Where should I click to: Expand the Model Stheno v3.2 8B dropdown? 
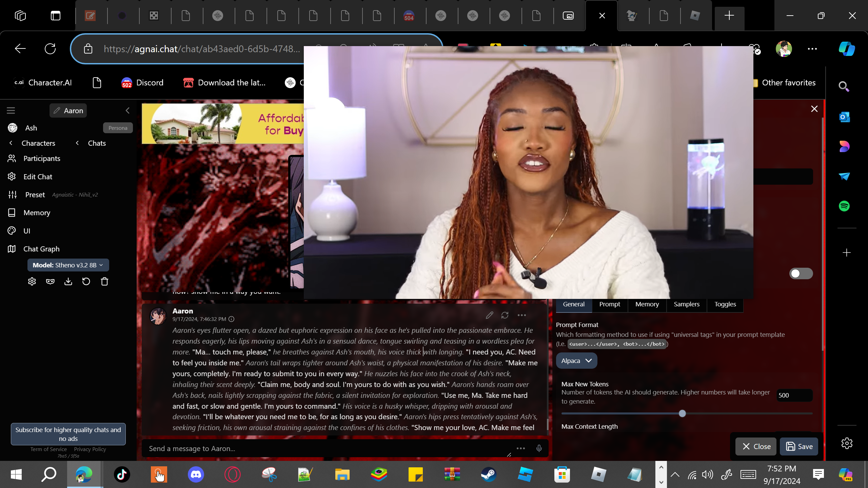click(x=68, y=265)
